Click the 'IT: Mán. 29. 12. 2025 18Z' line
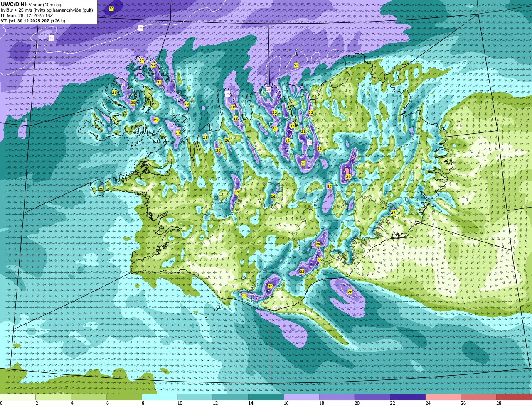This screenshot has height=406, width=532. tap(27, 15)
